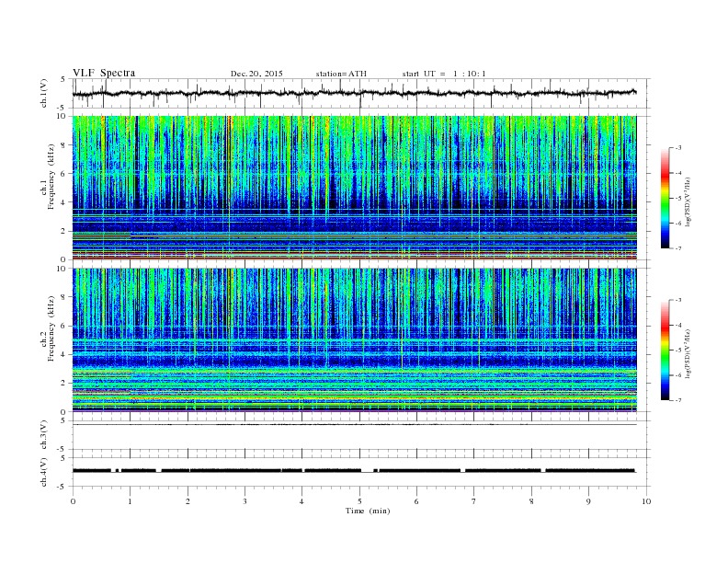Click inside the ch.1 spectrogram panel

pyautogui.click(x=354, y=188)
